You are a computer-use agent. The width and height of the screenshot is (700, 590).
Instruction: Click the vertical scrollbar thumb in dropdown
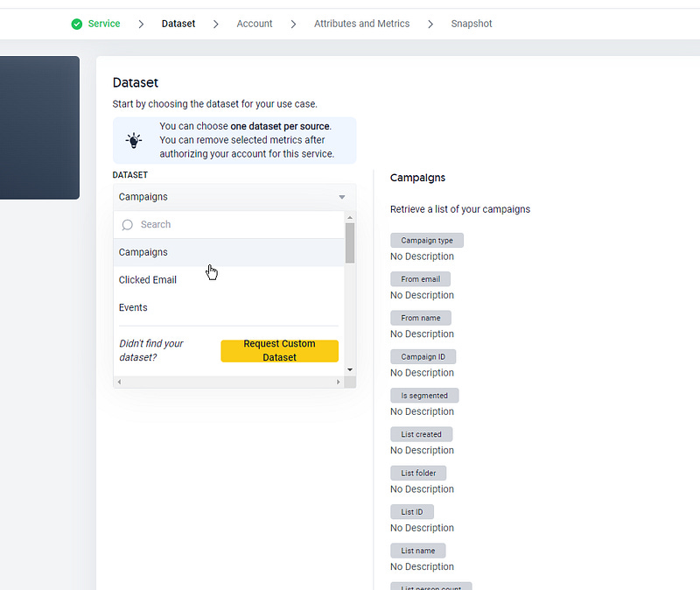coord(350,243)
